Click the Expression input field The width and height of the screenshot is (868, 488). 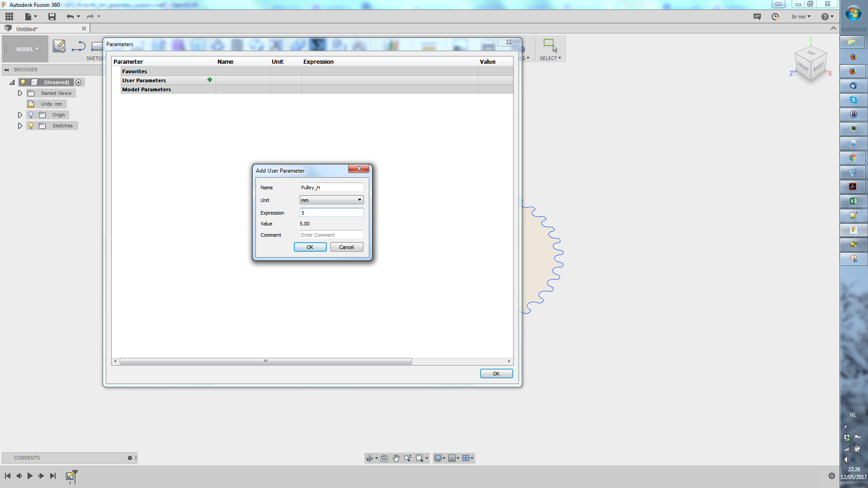click(x=331, y=213)
